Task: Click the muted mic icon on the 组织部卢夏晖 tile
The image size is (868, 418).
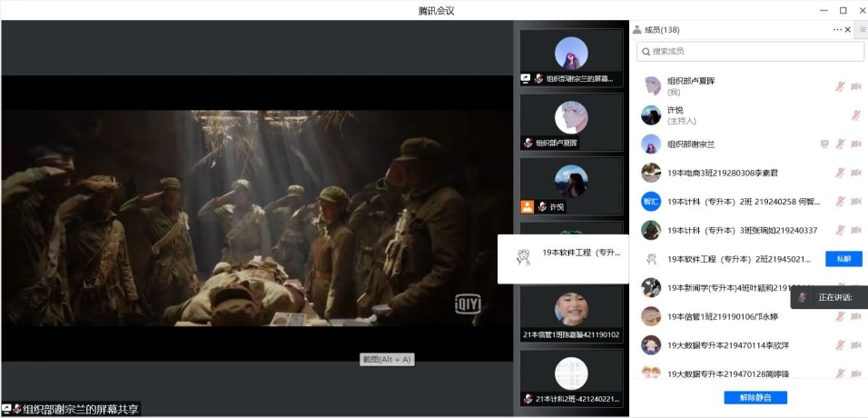Action: click(528, 143)
